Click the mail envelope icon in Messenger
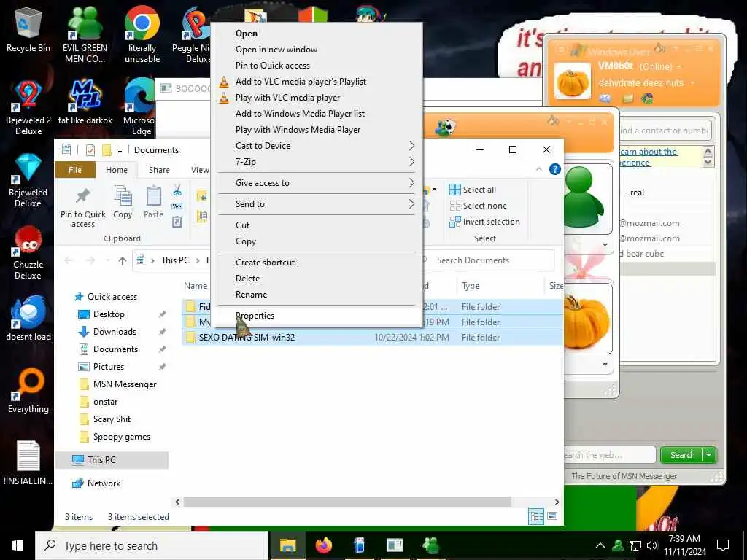The image size is (747, 560). click(x=605, y=98)
